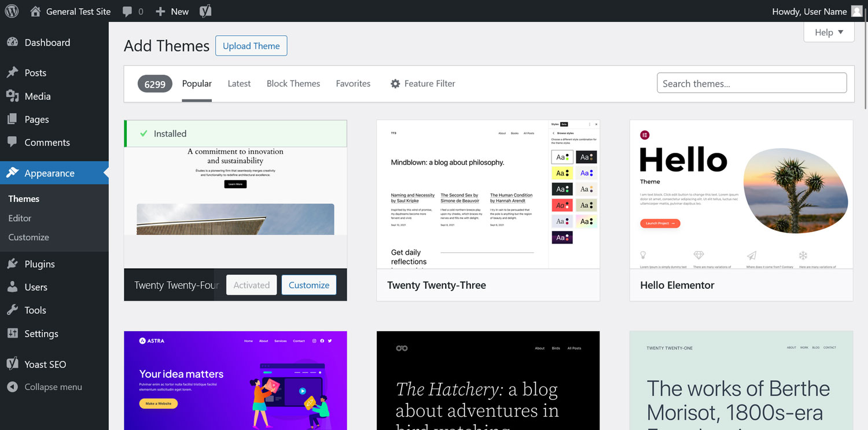Select the Block Themes filter

tap(293, 83)
